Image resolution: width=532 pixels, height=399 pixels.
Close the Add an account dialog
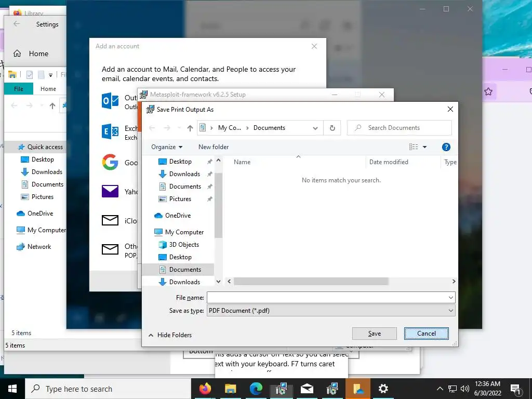point(314,46)
